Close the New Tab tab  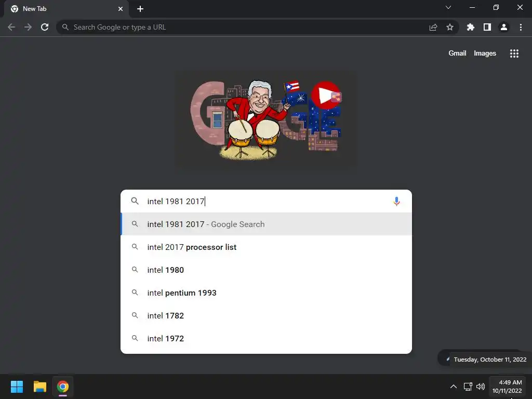click(x=121, y=9)
